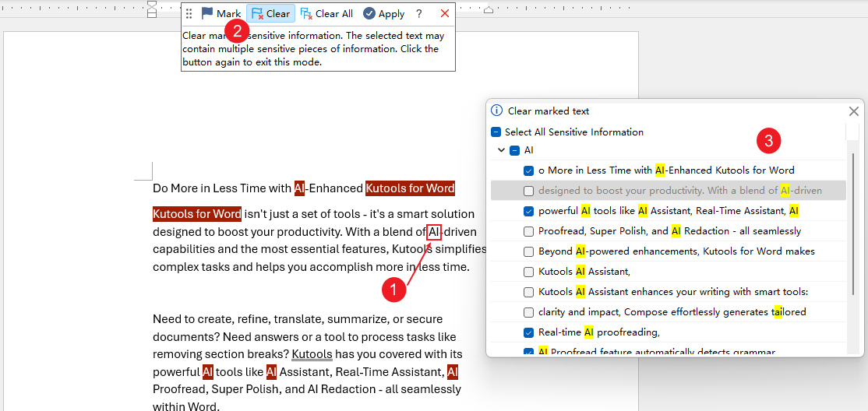Check the "Kutools AI Assistant," row checkbox
This screenshot has width=868, height=411.
click(x=528, y=272)
